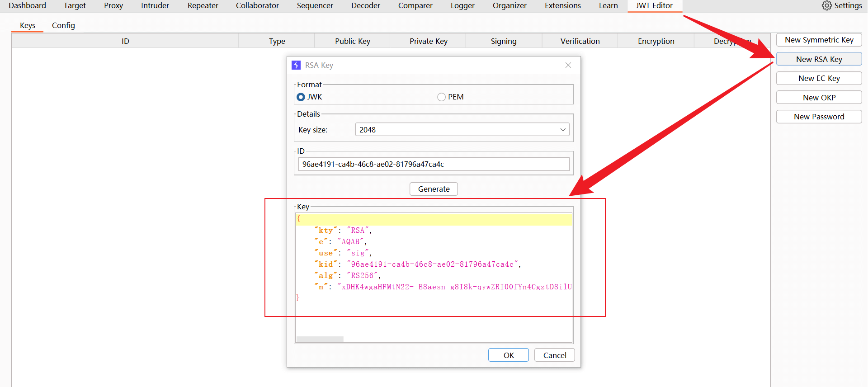Click the key ID text field
Viewport: 868px width, 387px height.
(433, 164)
